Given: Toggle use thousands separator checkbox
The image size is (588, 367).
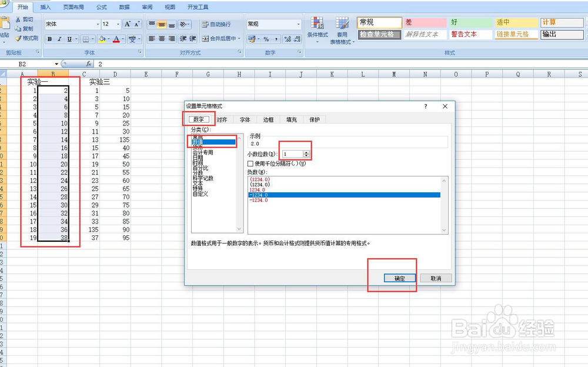Looking at the screenshot, I should point(250,164).
